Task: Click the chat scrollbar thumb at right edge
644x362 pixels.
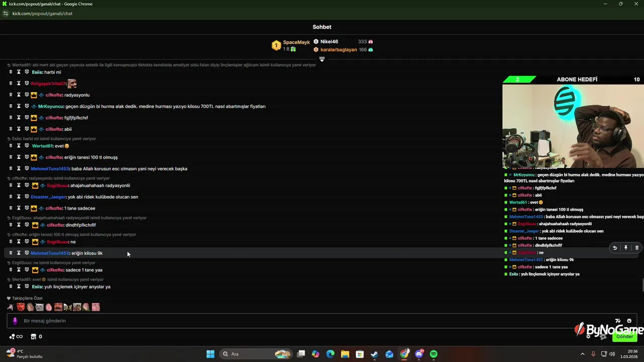Action: tap(642, 285)
